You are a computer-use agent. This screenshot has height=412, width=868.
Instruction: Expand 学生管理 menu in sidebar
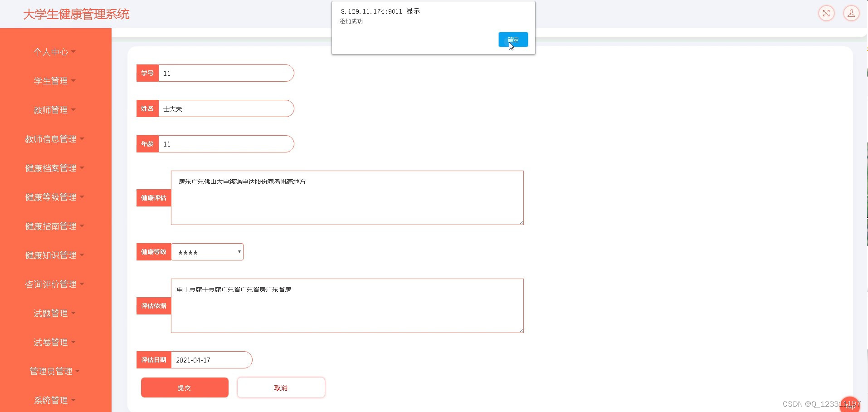pos(55,81)
